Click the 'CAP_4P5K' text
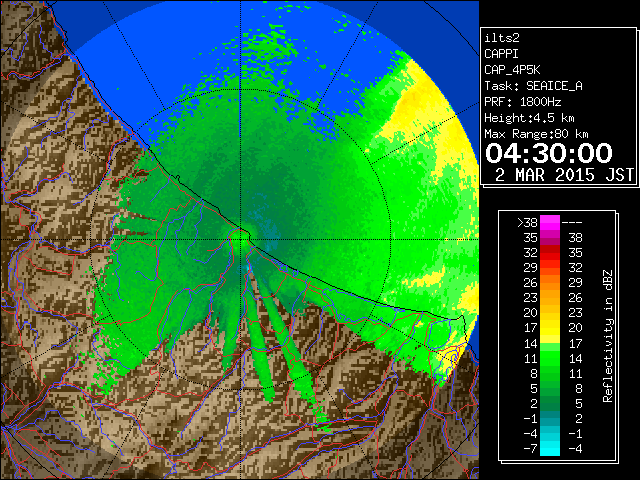The height and width of the screenshot is (480, 640). click(x=512, y=70)
